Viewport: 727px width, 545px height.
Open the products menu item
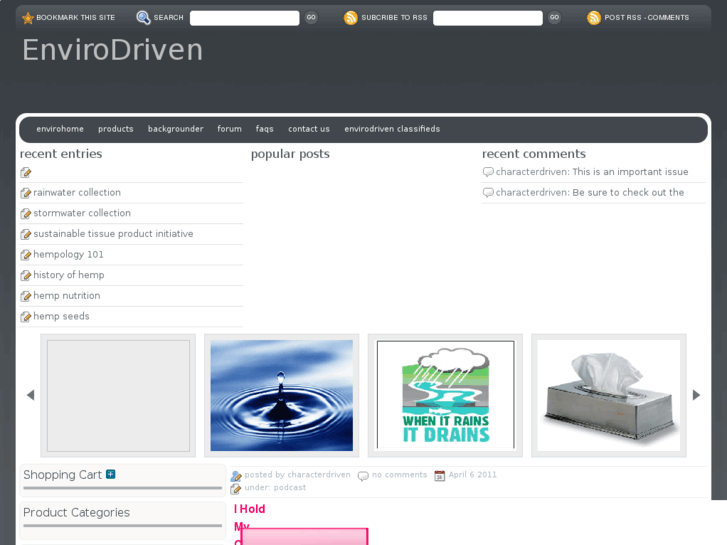[x=115, y=129]
